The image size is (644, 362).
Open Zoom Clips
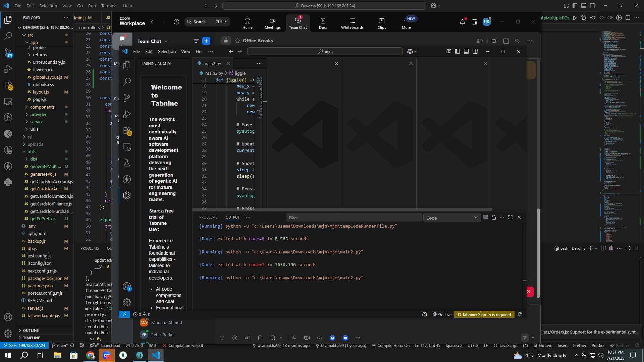[x=382, y=23]
